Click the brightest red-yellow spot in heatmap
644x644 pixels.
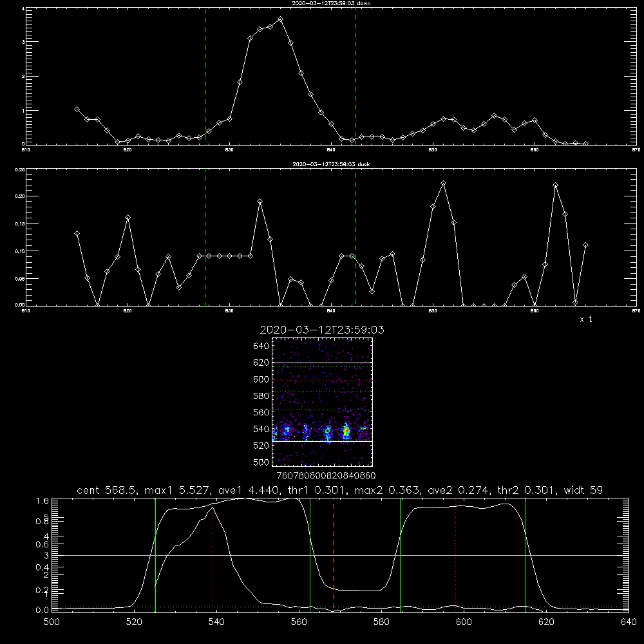pyautogui.click(x=346, y=431)
